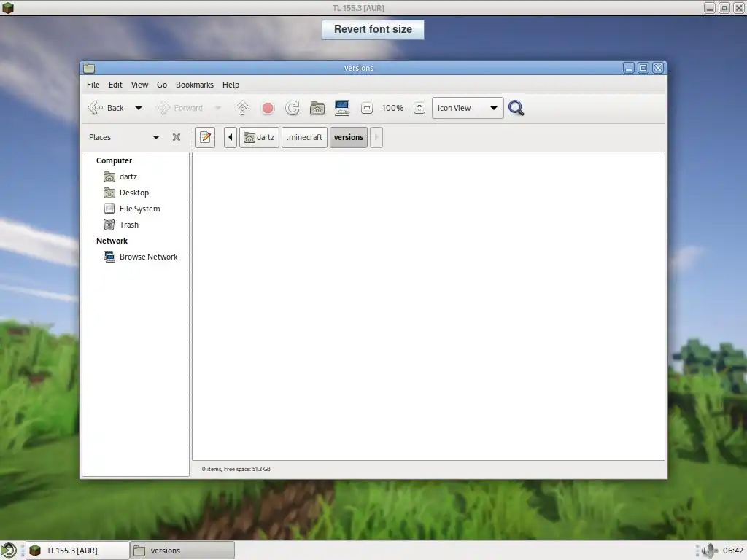Image resolution: width=747 pixels, height=560 pixels.
Task: Click the right path scroll arrow
Action: [x=376, y=137]
